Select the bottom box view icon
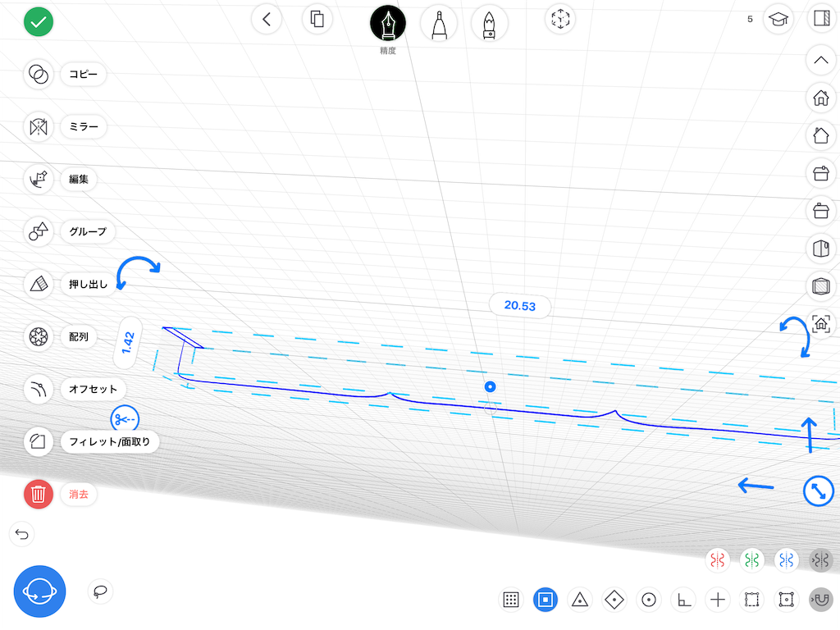840x630 pixels. 821,211
